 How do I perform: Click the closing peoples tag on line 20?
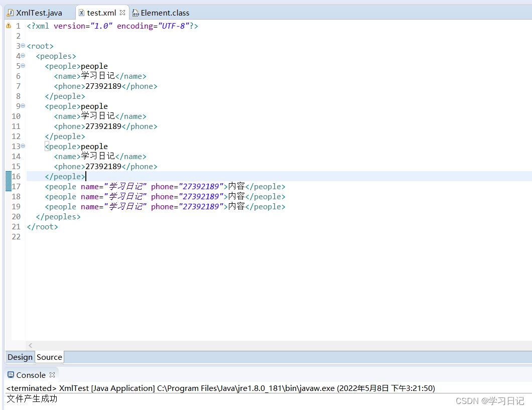tap(58, 217)
